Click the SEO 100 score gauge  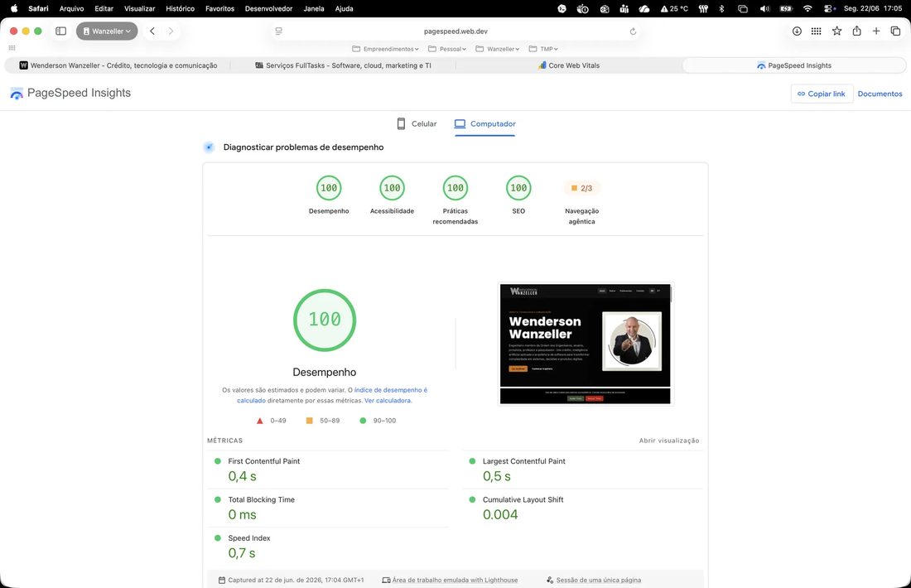[518, 188]
